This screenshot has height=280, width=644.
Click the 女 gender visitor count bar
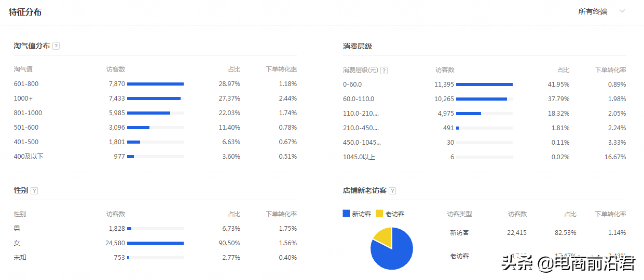coord(155,243)
